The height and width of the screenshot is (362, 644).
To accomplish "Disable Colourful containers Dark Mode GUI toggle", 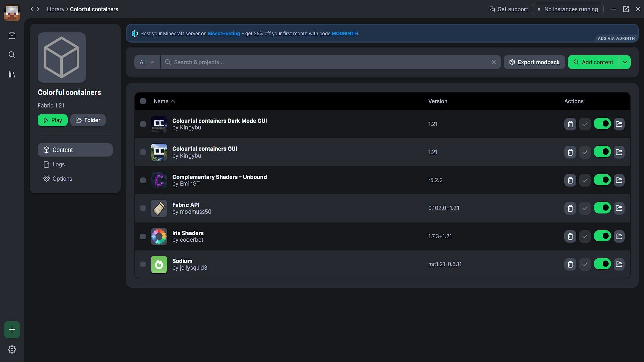I will 602,124.
